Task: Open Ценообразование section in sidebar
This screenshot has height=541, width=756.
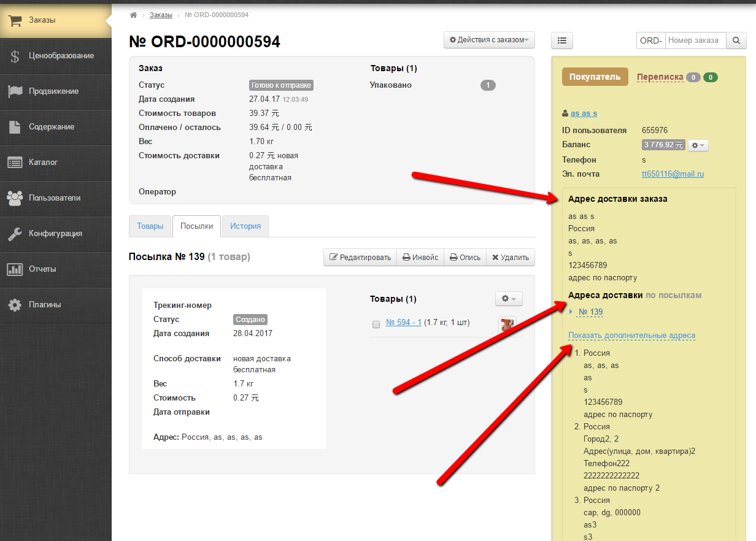Action: click(x=55, y=56)
